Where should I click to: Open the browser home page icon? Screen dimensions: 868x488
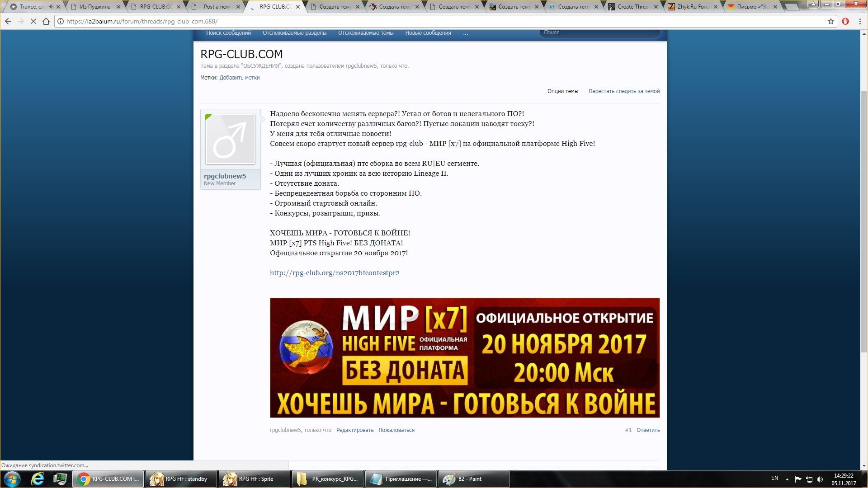pos(46,21)
